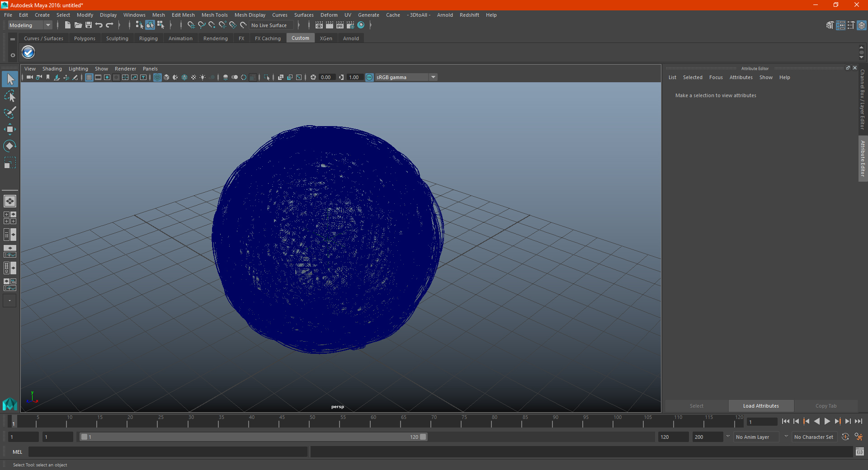Click the custom shelf checkmark button
Screen dimensions: 868x470
28,52
